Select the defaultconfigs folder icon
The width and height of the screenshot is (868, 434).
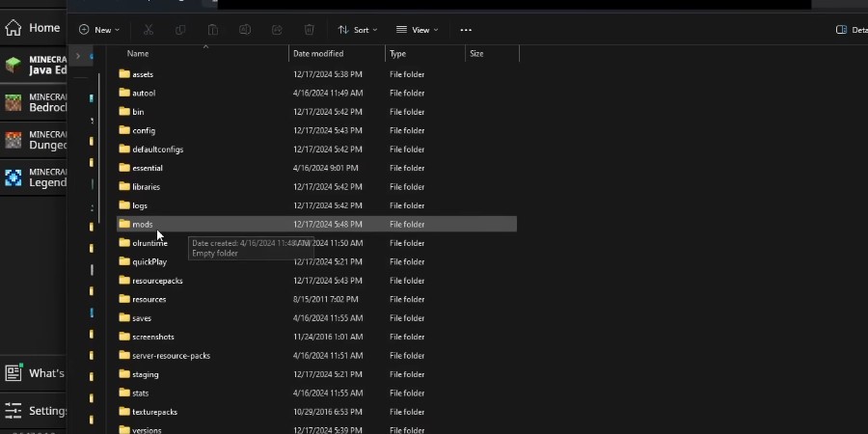pos(124,149)
